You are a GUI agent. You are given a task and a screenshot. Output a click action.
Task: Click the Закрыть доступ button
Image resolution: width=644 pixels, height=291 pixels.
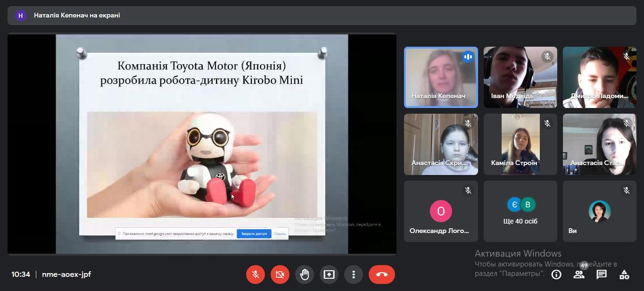click(254, 233)
